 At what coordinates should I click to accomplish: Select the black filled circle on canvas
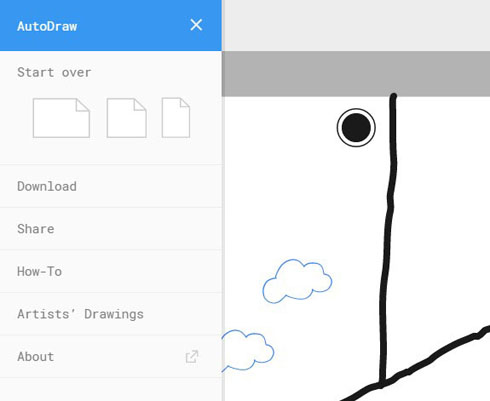pyautogui.click(x=356, y=128)
